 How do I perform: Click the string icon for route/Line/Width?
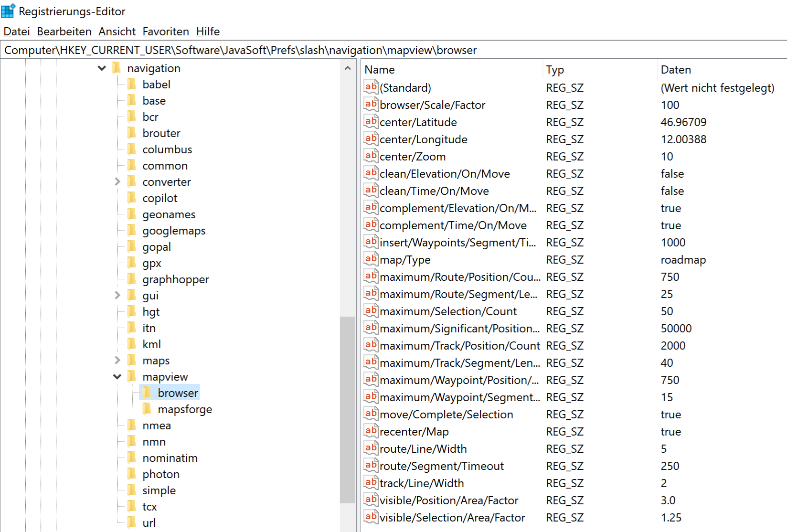(371, 448)
